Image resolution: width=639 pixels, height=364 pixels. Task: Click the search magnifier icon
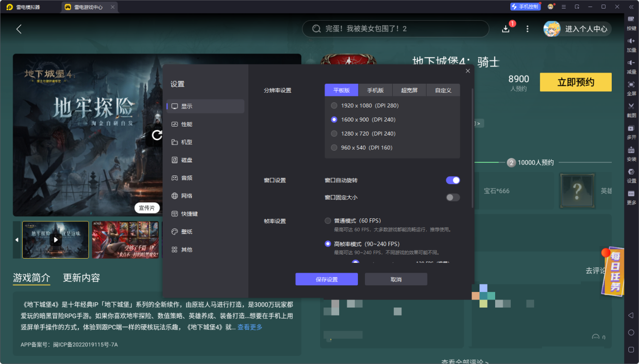point(316,29)
